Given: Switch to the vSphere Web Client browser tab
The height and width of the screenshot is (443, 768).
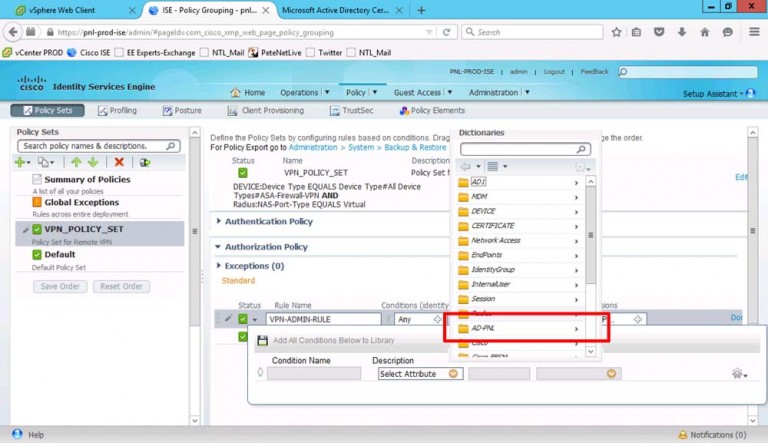Looking at the screenshot, I should click(73, 10).
